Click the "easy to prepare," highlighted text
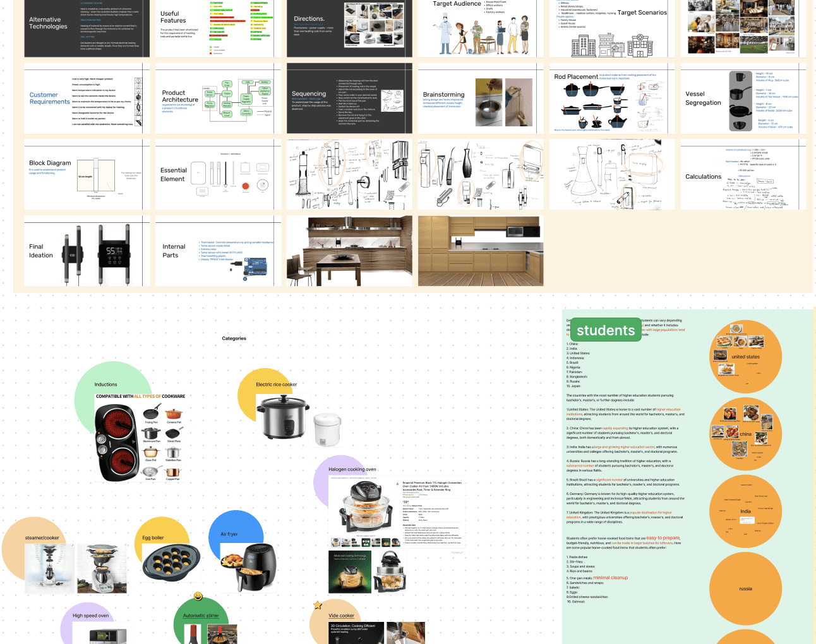The width and height of the screenshot is (816, 644). pos(663,538)
